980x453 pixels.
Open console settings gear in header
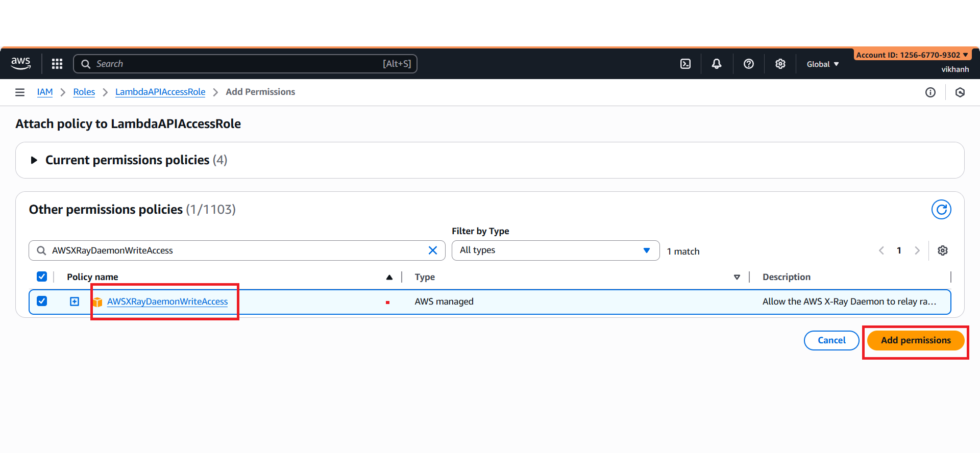pos(780,64)
